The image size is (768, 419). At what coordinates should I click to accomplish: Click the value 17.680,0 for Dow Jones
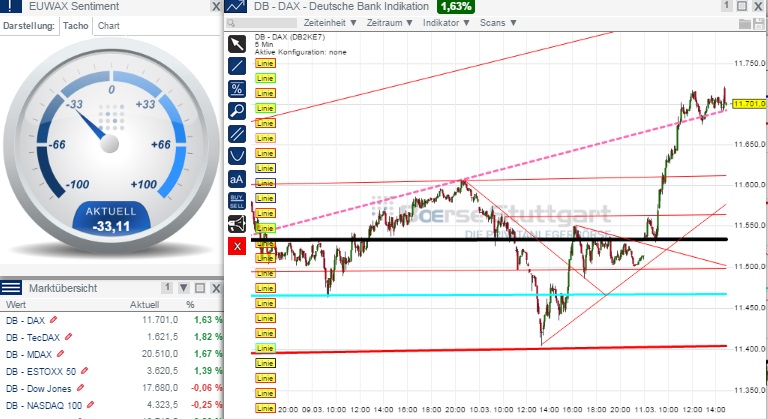(x=160, y=388)
